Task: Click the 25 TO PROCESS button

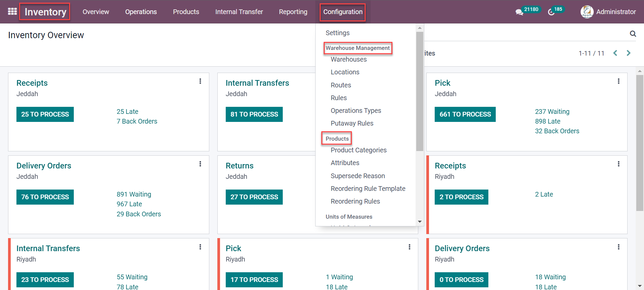Action: (x=45, y=114)
